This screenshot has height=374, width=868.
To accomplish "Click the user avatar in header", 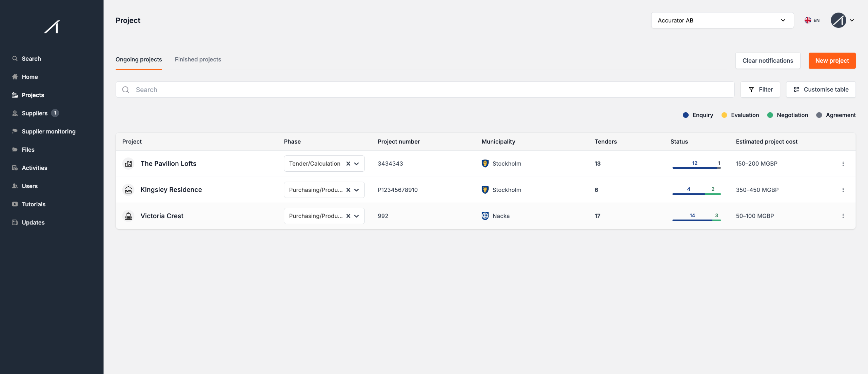I will (838, 20).
